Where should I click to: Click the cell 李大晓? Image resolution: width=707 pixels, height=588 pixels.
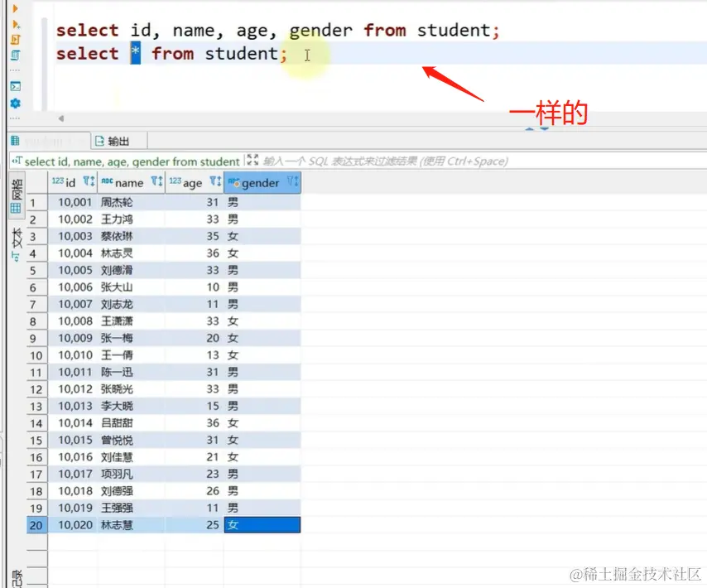(131, 407)
